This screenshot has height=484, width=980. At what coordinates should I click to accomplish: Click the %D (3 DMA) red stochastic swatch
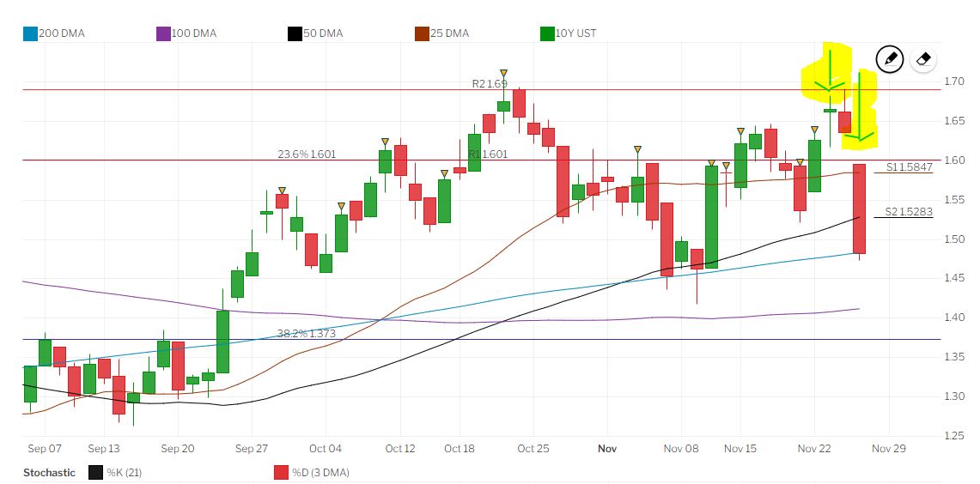point(281,473)
